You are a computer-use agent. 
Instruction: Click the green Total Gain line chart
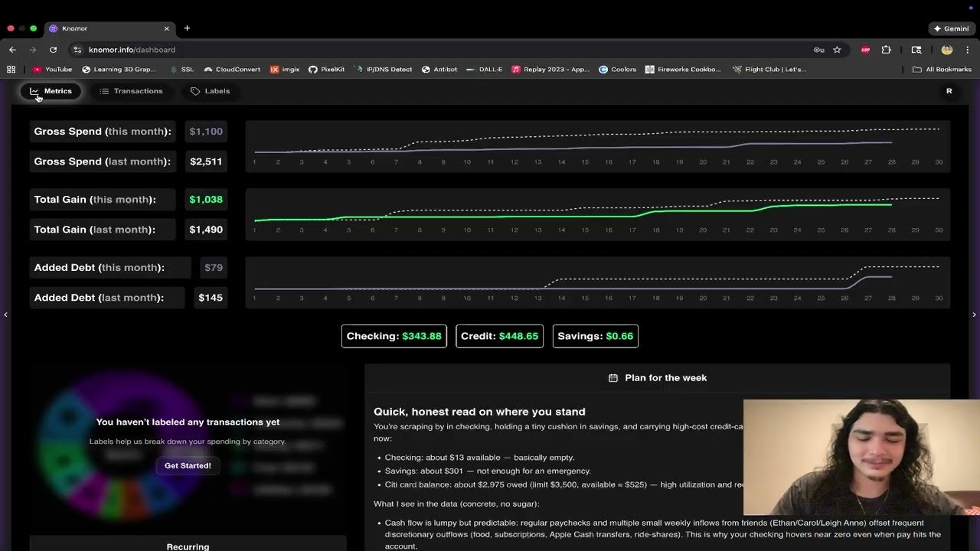point(598,215)
